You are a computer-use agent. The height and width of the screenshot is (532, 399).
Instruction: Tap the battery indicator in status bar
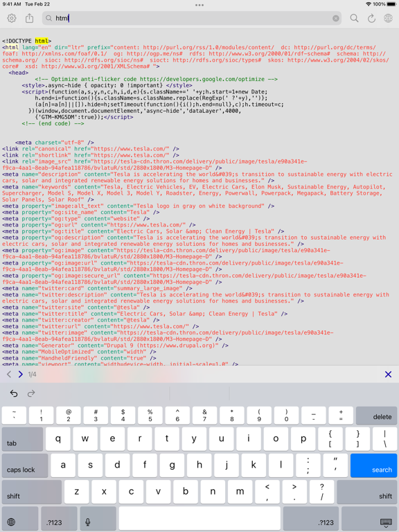pos(391,4)
